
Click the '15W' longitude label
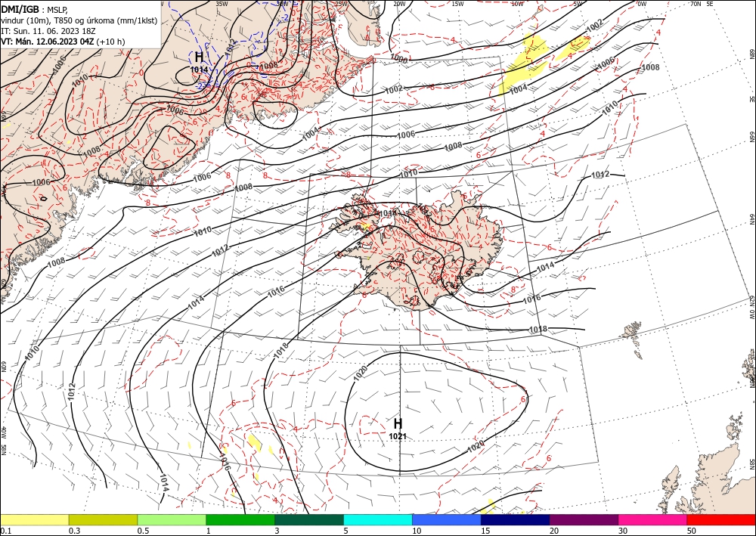point(457,4)
